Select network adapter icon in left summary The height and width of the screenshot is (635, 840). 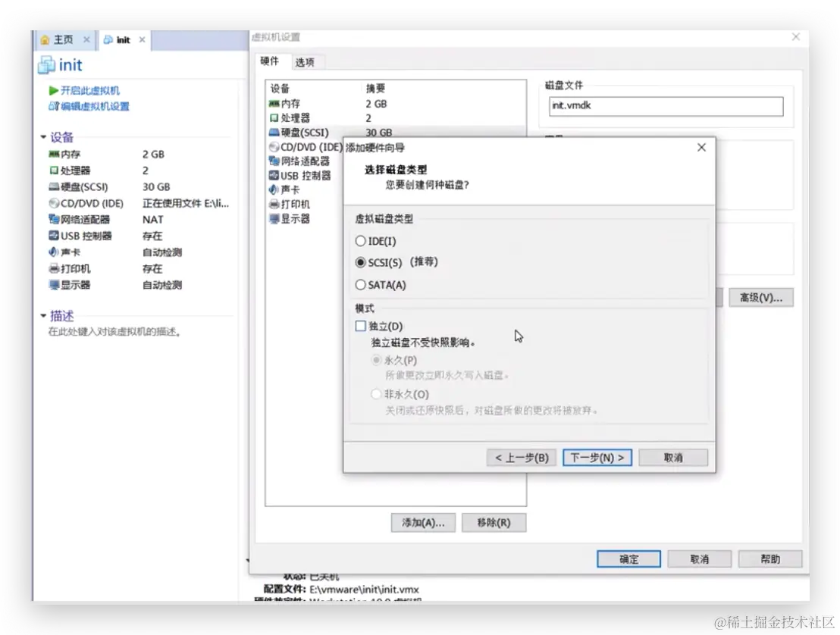tap(54, 220)
